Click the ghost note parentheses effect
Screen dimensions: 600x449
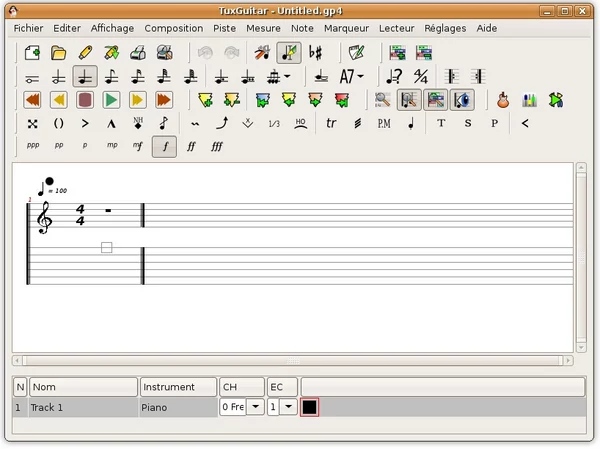59,124
